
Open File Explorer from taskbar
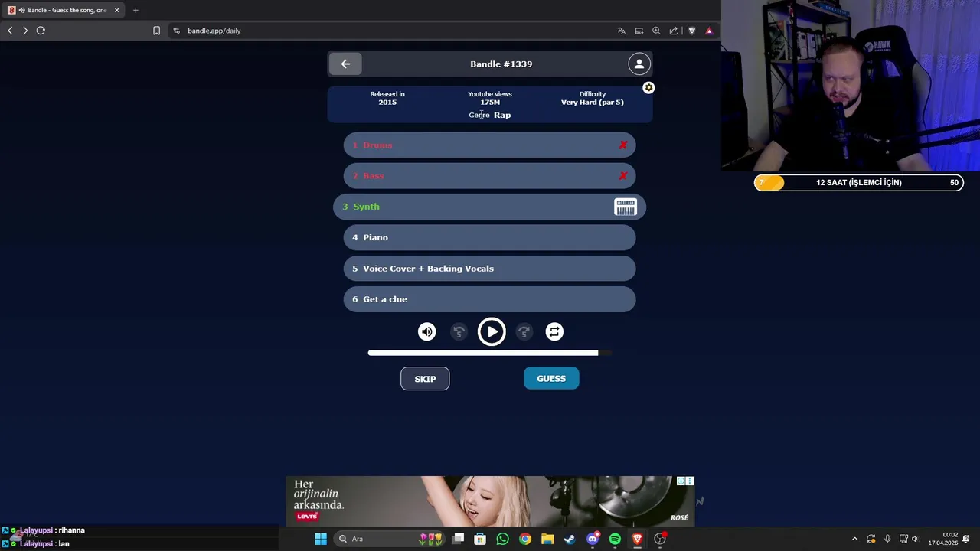pyautogui.click(x=547, y=539)
